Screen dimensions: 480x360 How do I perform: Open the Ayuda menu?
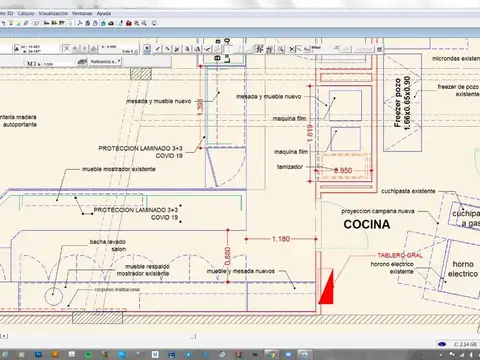[104, 13]
